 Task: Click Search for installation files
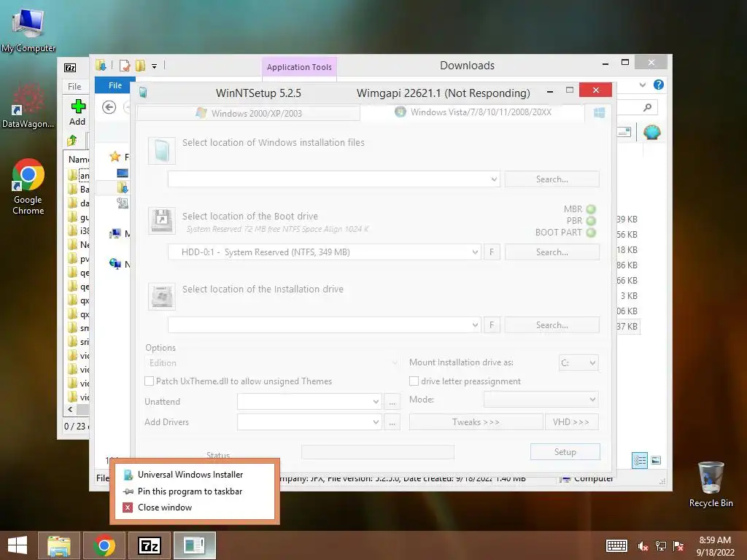point(551,179)
